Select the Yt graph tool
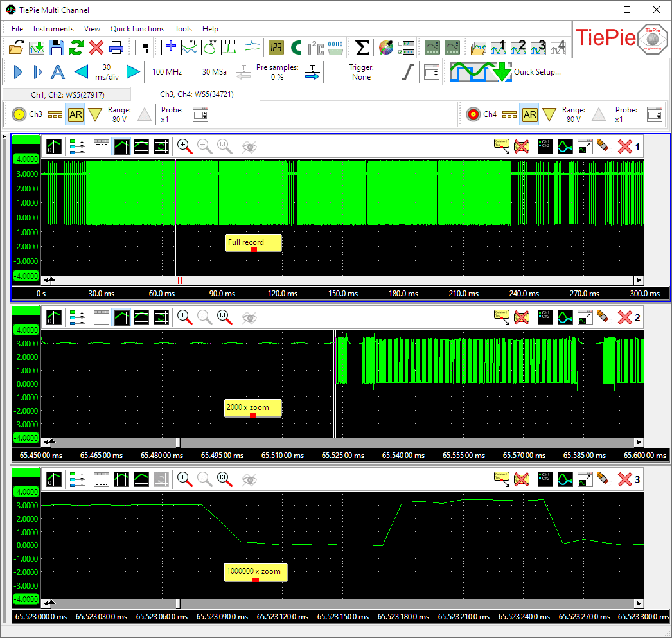The width and height of the screenshot is (672, 638). 188,48
